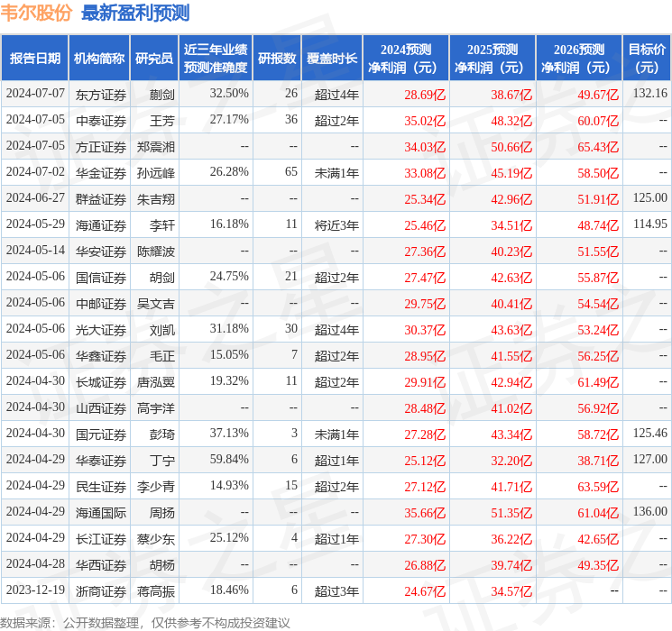Viewport: 672px width, 631px height.
Task: Select the 方正证券 institution cell
Action: [x=101, y=147]
